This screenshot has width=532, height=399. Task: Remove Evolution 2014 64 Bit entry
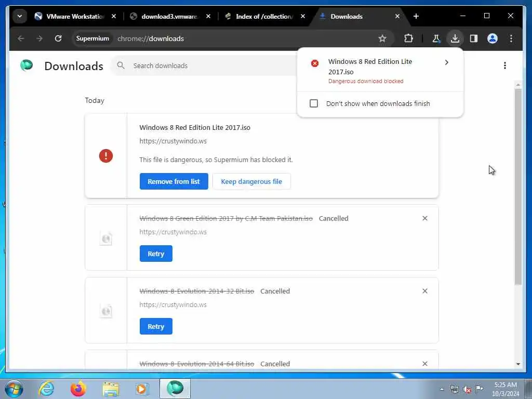(x=425, y=363)
